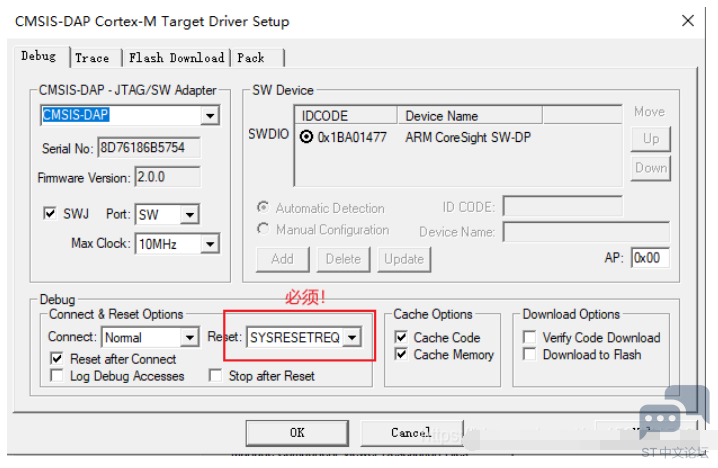The height and width of the screenshot is (468, 718).
Task: Open the Flash Download tab
Action: click(176, 58)
